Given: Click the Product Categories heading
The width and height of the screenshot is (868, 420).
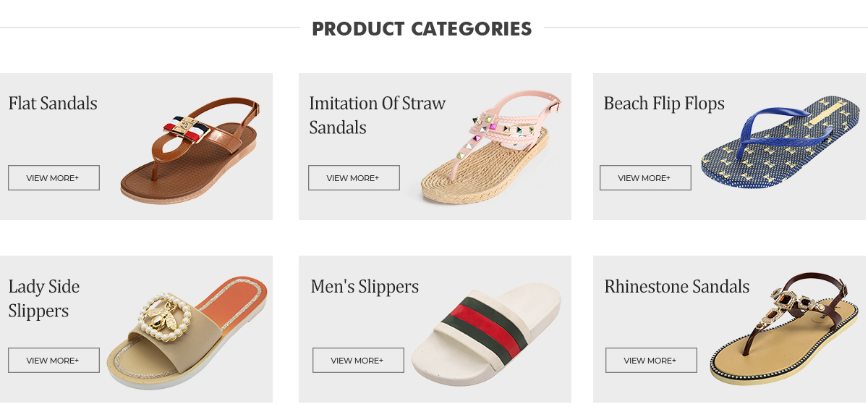Looking at the screenshot, I should pyautogui.click(x=422, y=29).
